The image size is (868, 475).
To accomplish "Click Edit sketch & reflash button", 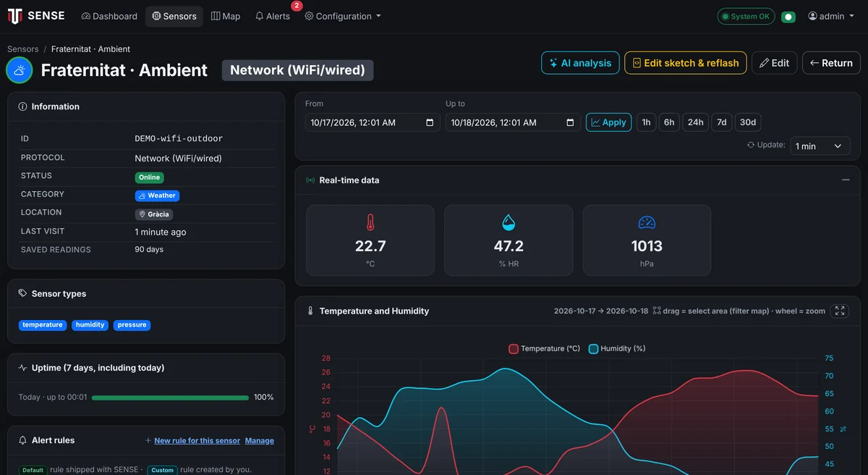I will click(686, 63).
